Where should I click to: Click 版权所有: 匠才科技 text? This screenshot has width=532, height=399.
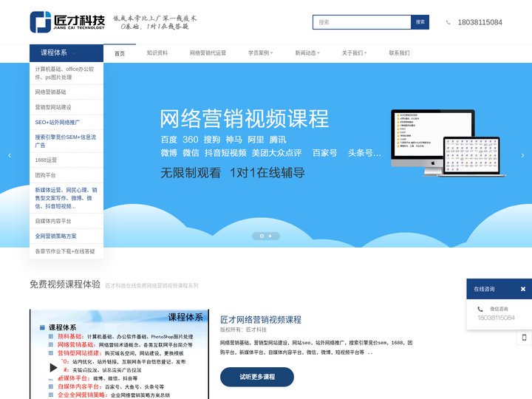tap(243, 330)
